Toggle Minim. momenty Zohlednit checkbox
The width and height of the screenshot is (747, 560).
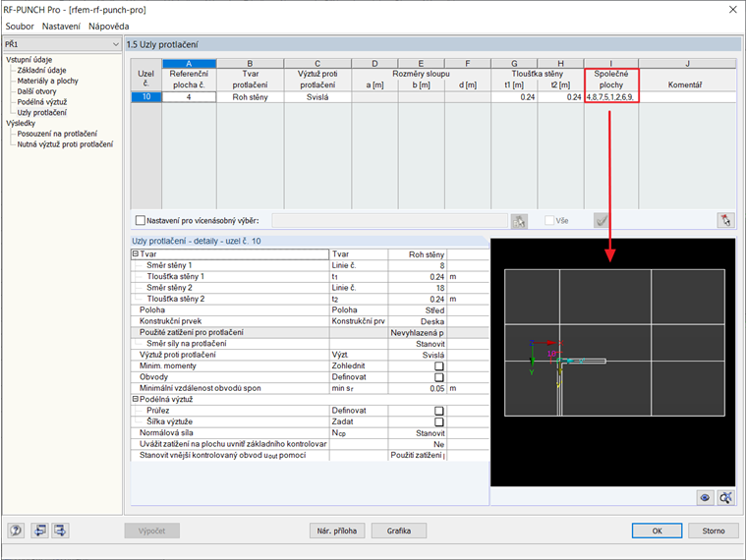pyautogui.click(x=438, y=366)
